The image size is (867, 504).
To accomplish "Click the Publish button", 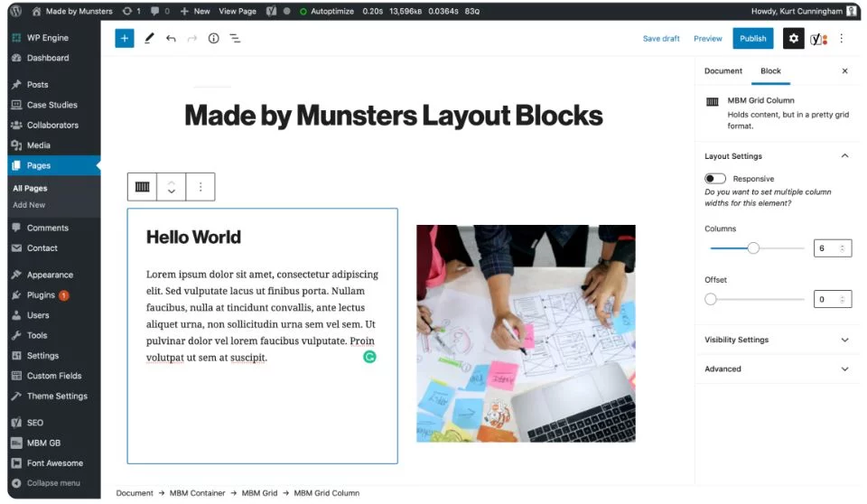I will point(752,38).
